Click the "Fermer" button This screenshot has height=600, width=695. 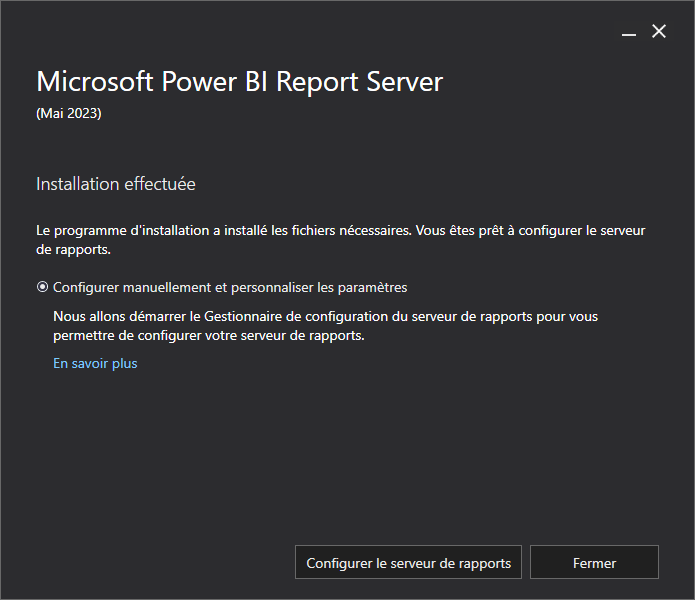point(594,562)
